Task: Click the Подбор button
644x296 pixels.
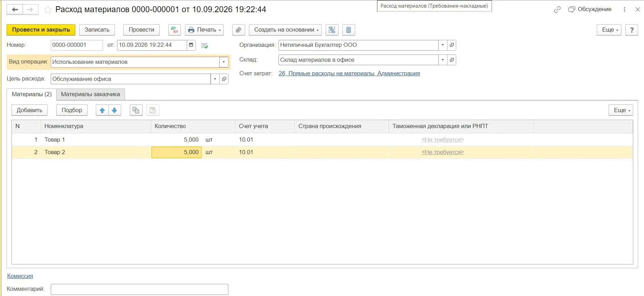Action: point(72,110)
